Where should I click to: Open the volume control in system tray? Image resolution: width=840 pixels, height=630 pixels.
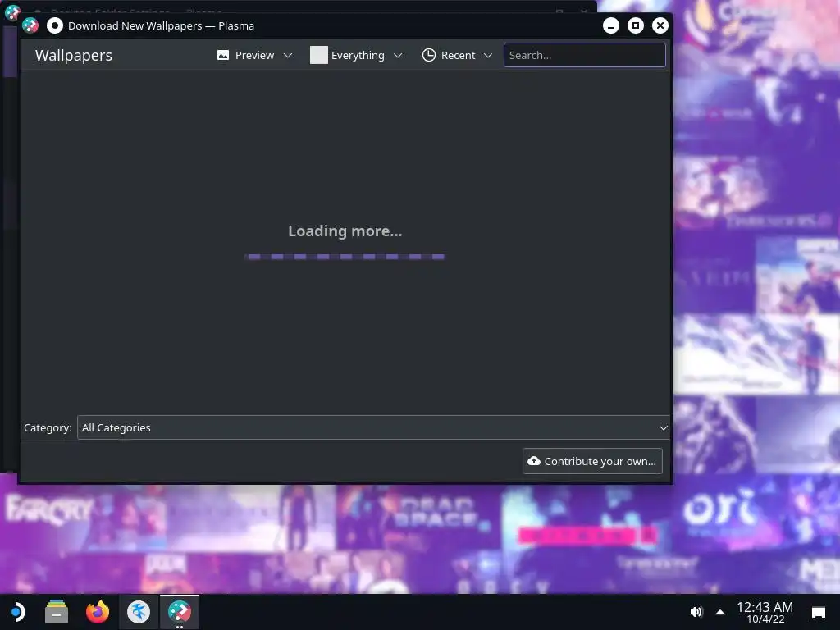click(x=696, y=612)
